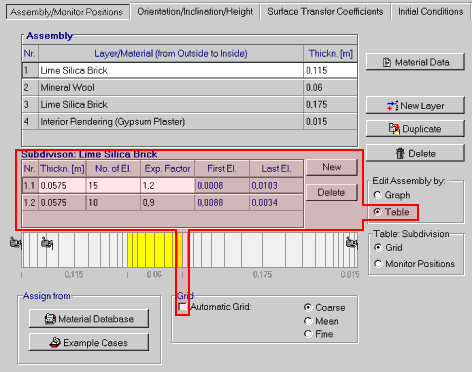Screen dimensions: 472x372
Task: Select Coarse grid option
Action: tap(324, 307)
